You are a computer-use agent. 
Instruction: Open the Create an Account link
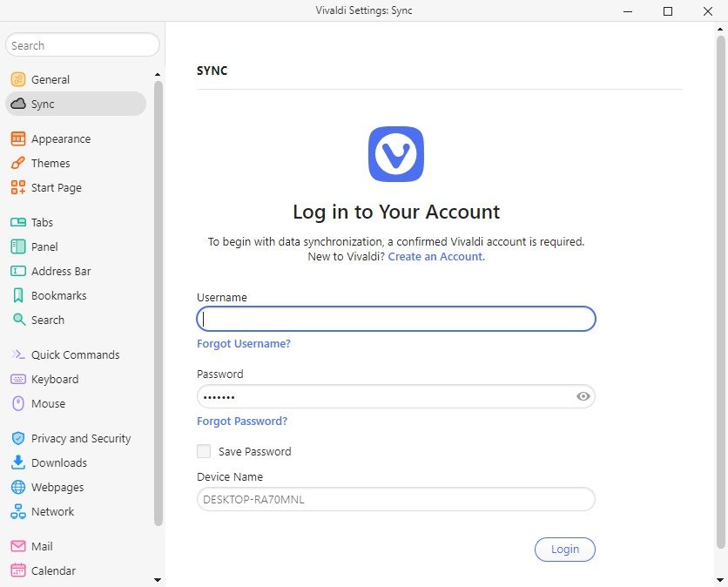click(435, 256)
